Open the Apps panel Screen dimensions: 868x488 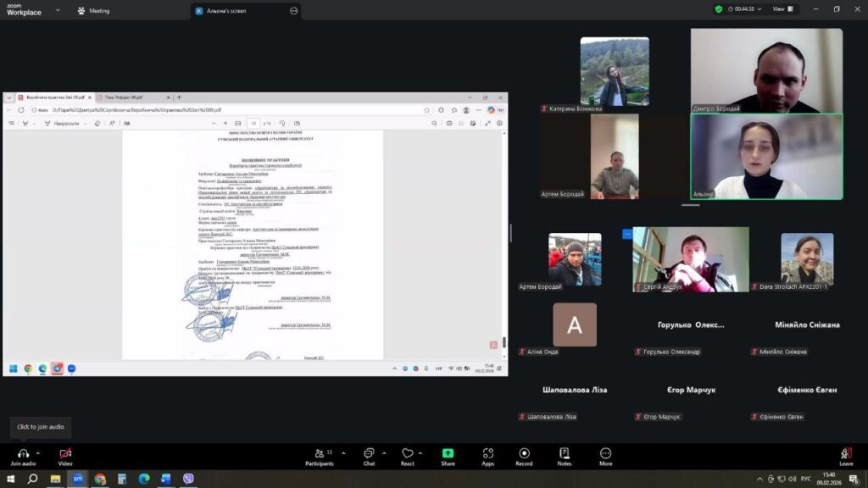(x=488, y=453)
